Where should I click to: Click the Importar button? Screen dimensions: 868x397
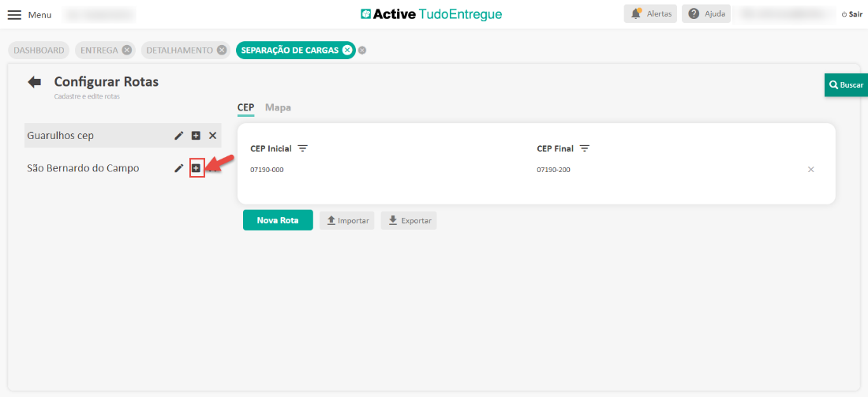tap(347, 220)
